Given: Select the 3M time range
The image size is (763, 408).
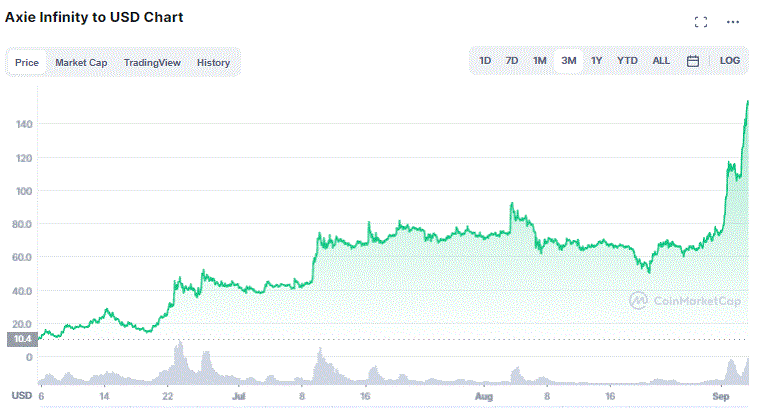Looking at the screenshot, I should pos(569,61).
